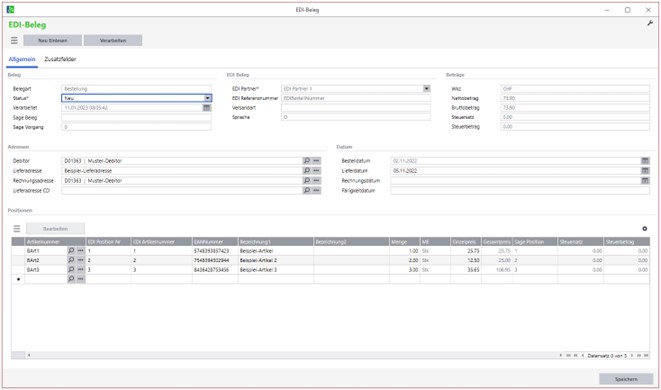
Task: Click the Fälligkeitsdatum input field
Action: [520, 191]
